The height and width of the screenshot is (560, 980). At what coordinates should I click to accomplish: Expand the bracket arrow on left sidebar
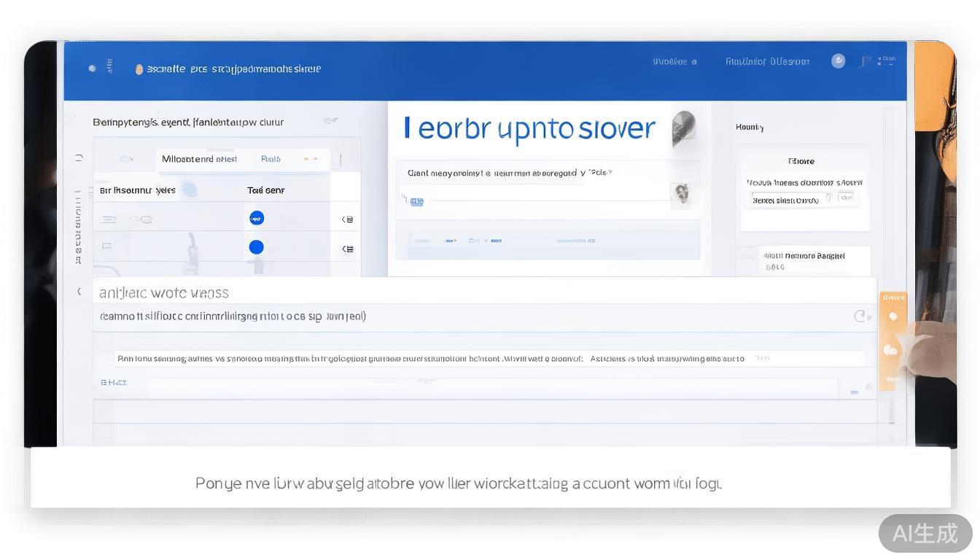79,157
